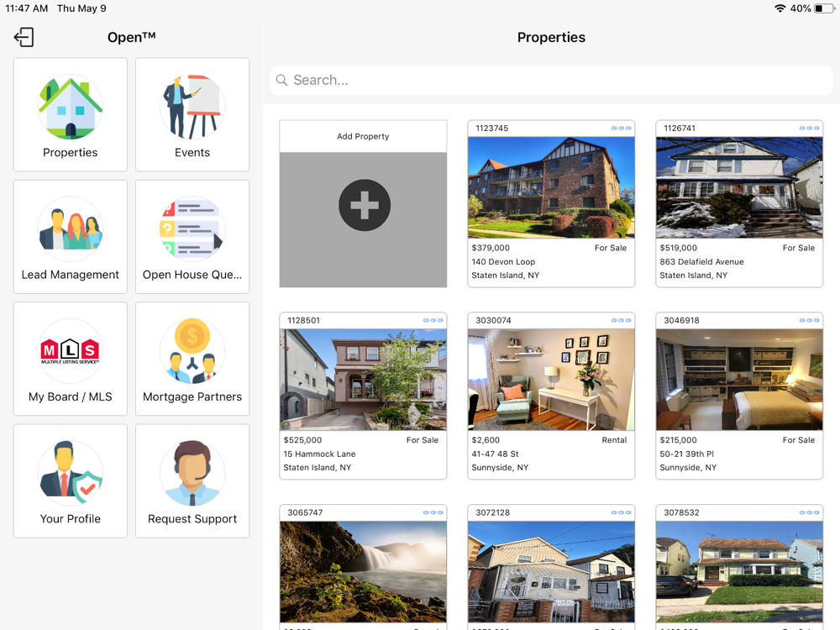The image size is (840, 630).
Task: Click the Mortgage Partners menu label
Action: (192, 397)
